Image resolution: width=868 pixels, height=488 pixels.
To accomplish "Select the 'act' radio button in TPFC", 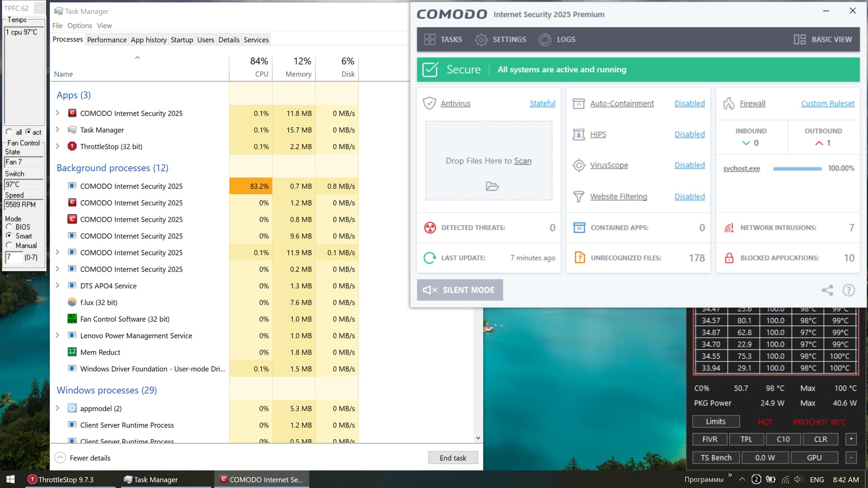I will [28, 132].
